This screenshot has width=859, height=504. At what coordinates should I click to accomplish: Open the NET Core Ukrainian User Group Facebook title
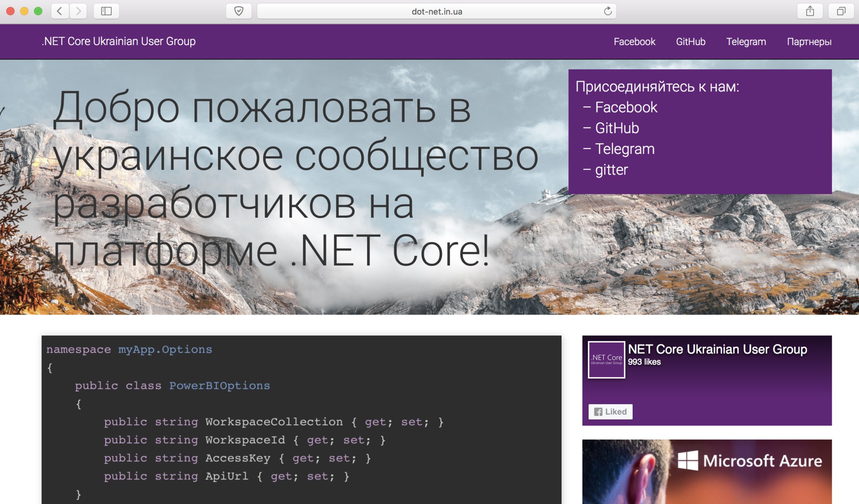pos(718,349)
